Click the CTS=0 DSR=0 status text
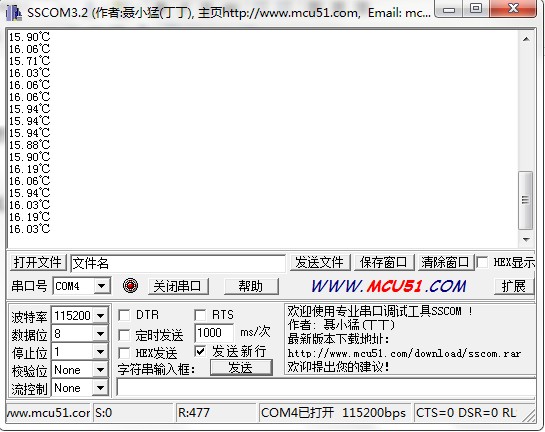Image resolution: width=545 pixels, height=432 pixels. pos(466,413)
